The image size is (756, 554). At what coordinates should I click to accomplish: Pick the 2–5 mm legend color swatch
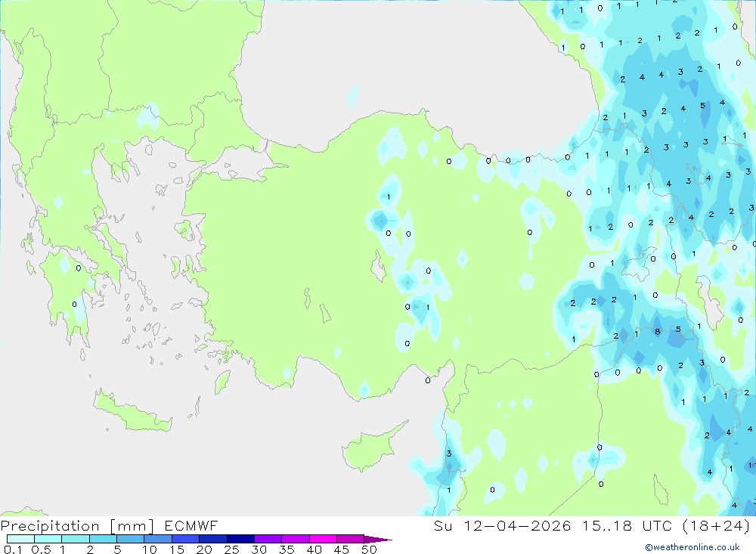(x=103, y=539)
